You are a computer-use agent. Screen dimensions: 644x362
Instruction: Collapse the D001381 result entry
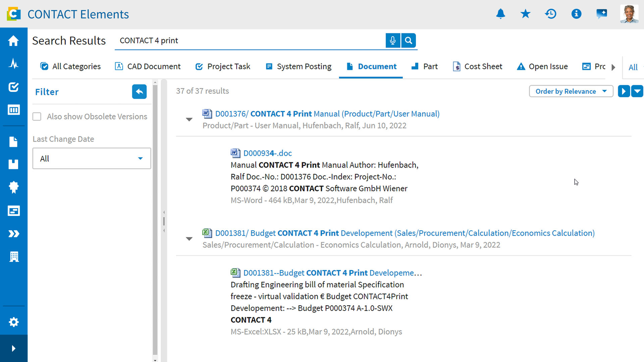189,239
